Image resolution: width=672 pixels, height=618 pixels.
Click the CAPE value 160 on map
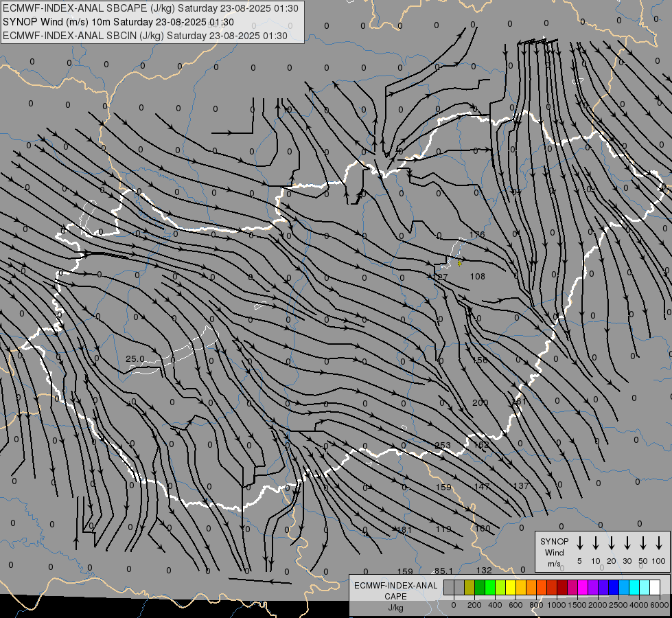click(x=483, y=528)
